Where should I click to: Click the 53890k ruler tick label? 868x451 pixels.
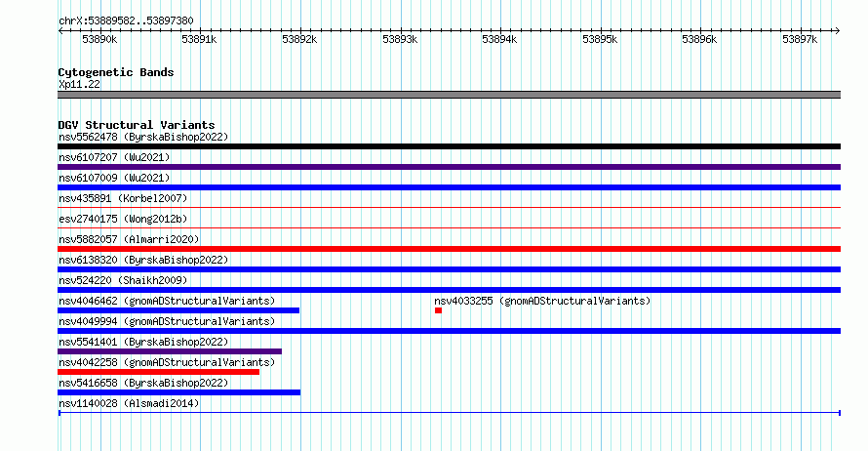pyautogui.click(x=99, y=39)
